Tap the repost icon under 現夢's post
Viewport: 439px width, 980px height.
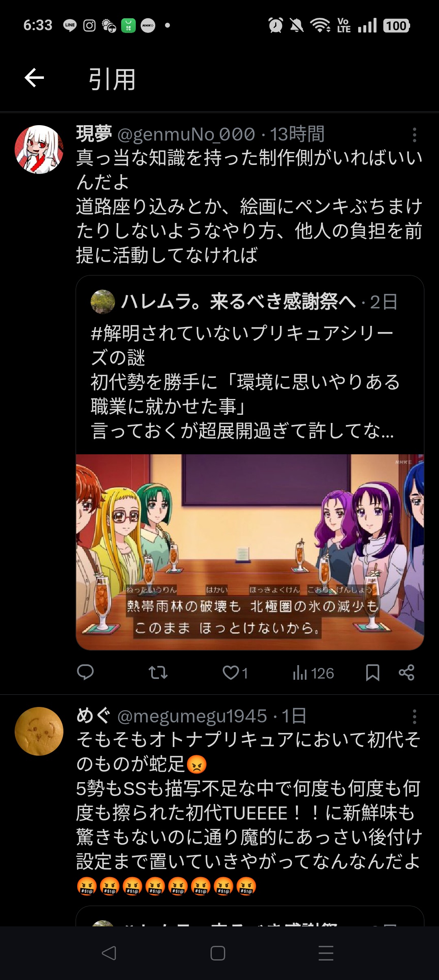point(158,673)
